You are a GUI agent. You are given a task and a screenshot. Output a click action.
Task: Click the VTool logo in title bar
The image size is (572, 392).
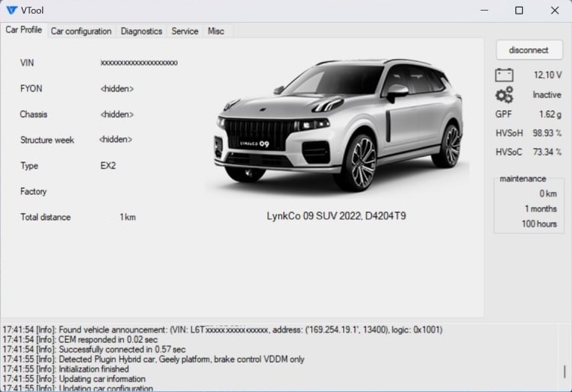[11, 11]
